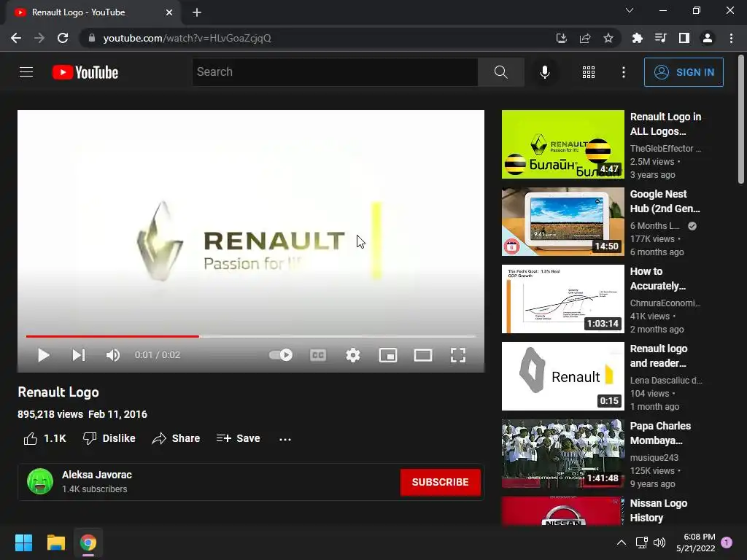The height and width of the screenshot is (560, 747).
Task: Go forward in the browser
Action: (39, 38)
